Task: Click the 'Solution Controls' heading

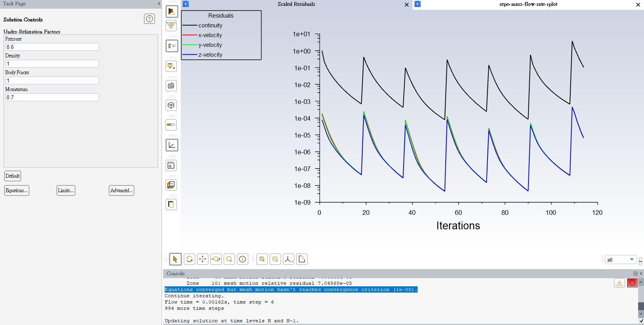Action: [x=23, y=20]
